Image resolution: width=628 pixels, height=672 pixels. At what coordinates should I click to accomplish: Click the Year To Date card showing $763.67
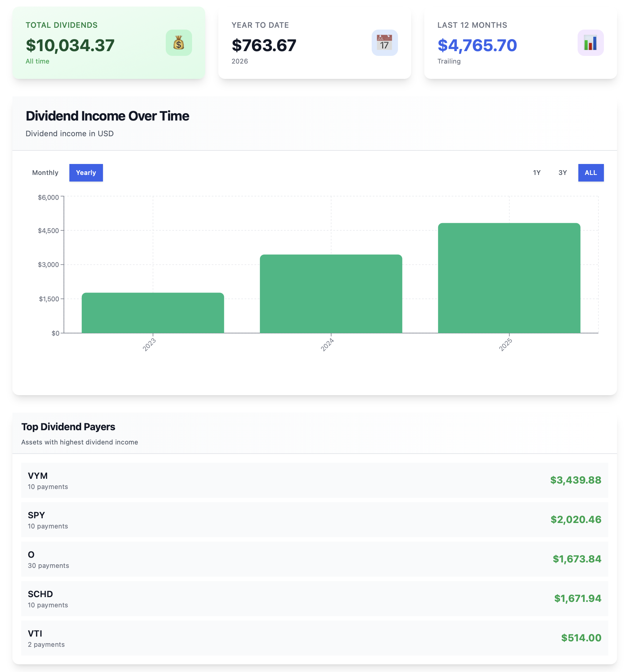315,43
